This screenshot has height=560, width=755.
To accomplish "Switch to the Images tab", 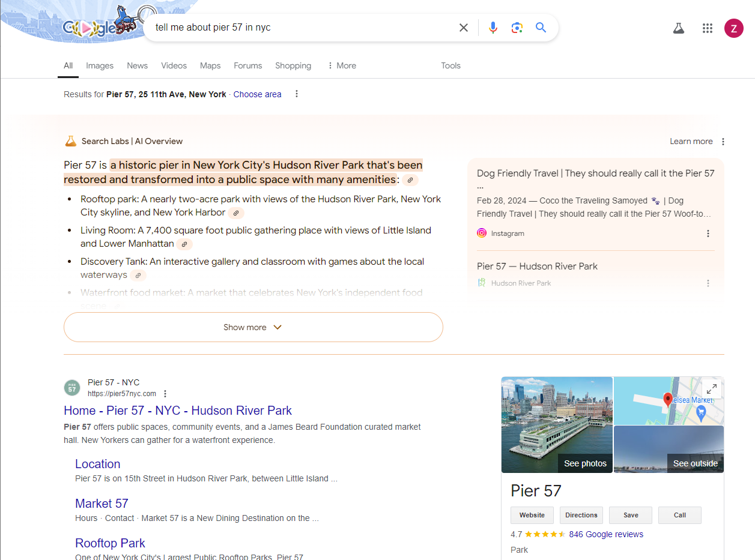I will 100,65.
